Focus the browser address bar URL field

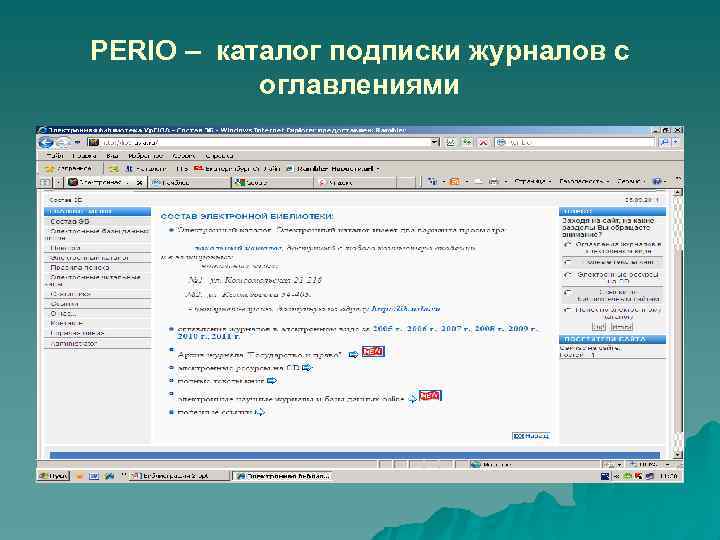(x=264, y=143)
